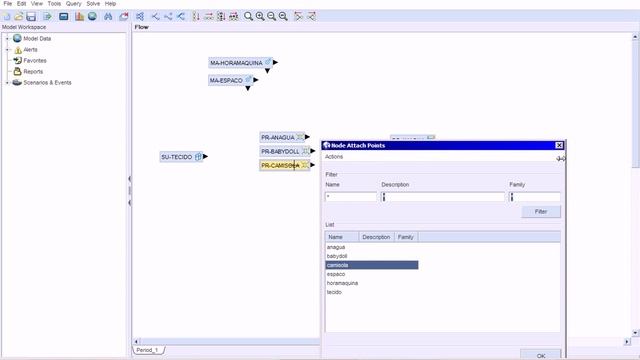Click the bar chart toolbar icon
The width and height of the screenshot is (640, 360).
pos(80,16)
